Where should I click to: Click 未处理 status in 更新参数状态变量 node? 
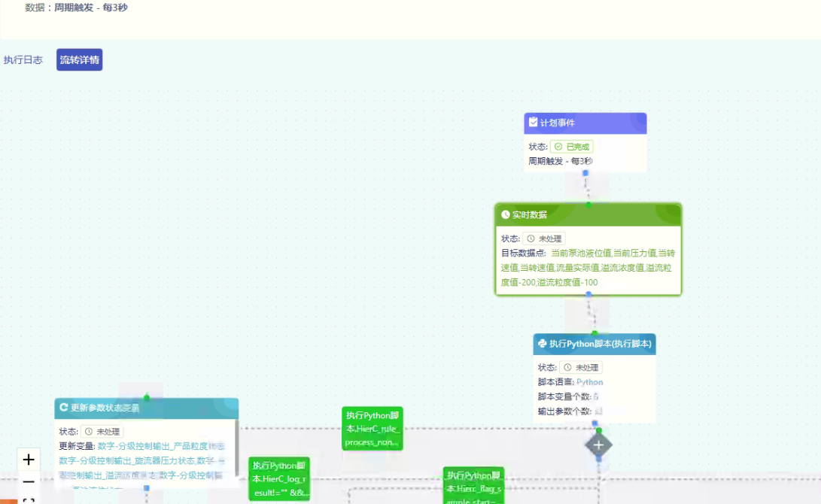click(x=102, y=432)
